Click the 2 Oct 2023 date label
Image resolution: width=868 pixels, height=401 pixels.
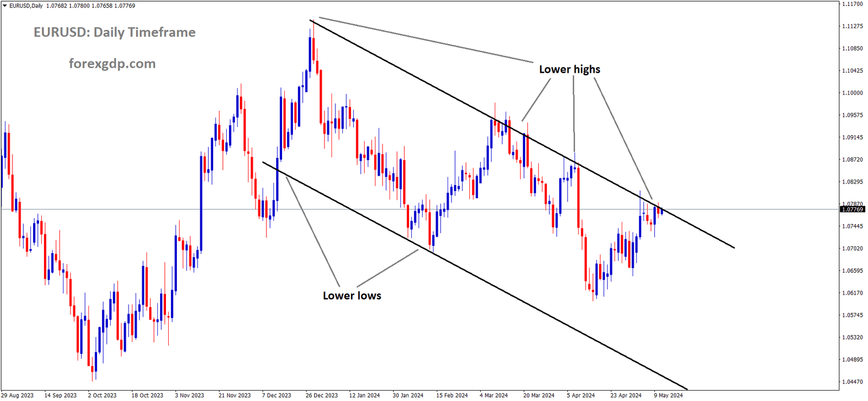[x=103, y=396]
